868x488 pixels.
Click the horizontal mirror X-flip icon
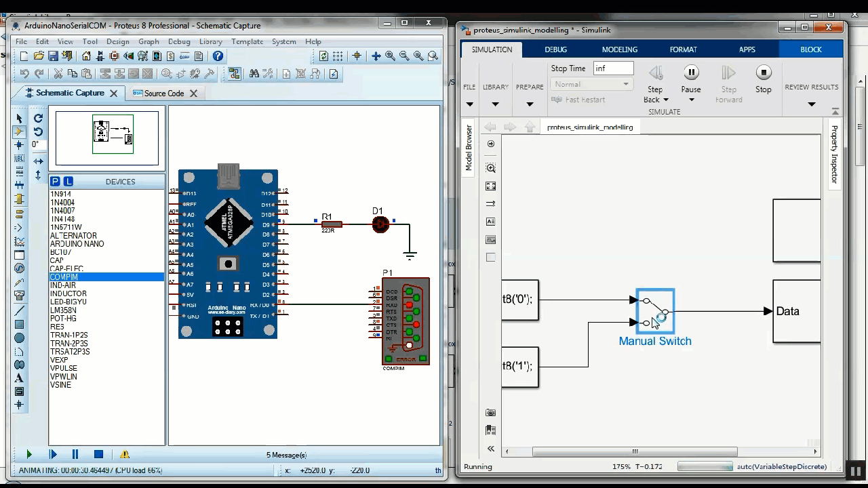38,161
